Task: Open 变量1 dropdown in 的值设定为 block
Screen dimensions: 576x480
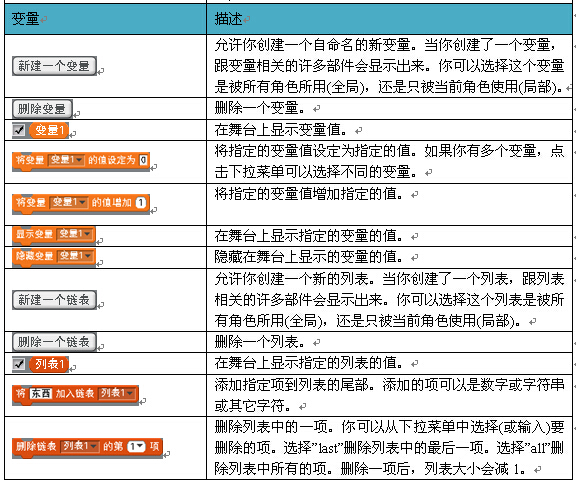Action: pos(66,160)
